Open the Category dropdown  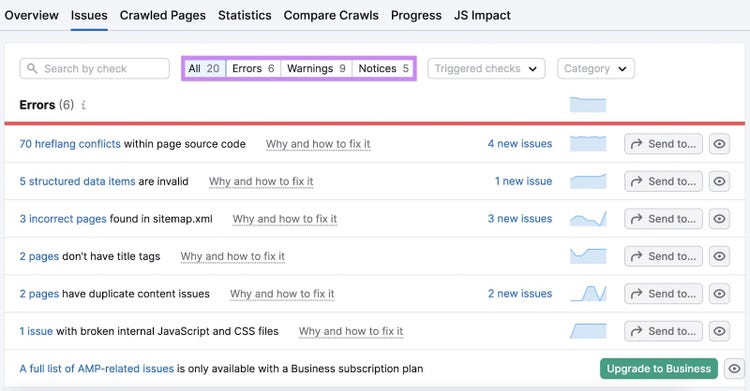point(596,68)
